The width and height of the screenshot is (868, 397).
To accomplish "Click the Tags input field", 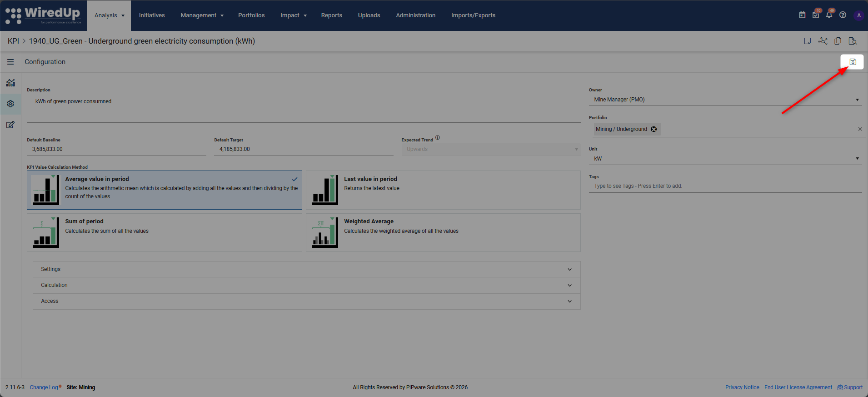I will pyautogui.click(x=725, y=186).
